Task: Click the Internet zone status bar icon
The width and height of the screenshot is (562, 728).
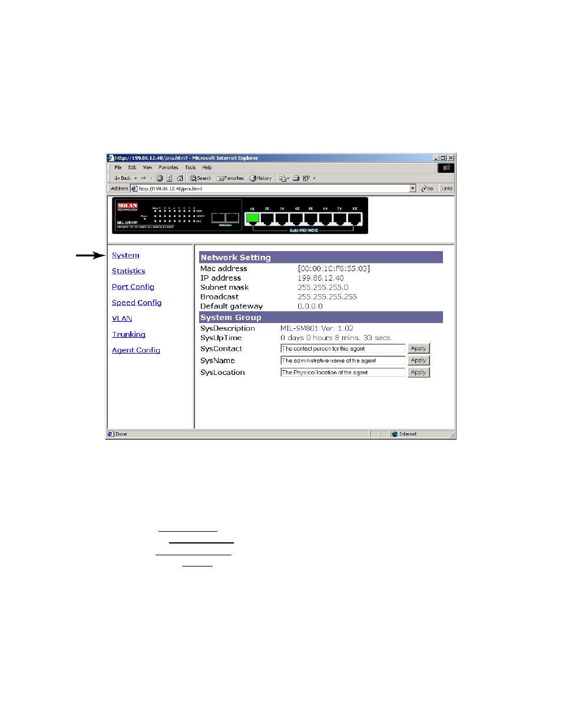Action: point(395,434)
